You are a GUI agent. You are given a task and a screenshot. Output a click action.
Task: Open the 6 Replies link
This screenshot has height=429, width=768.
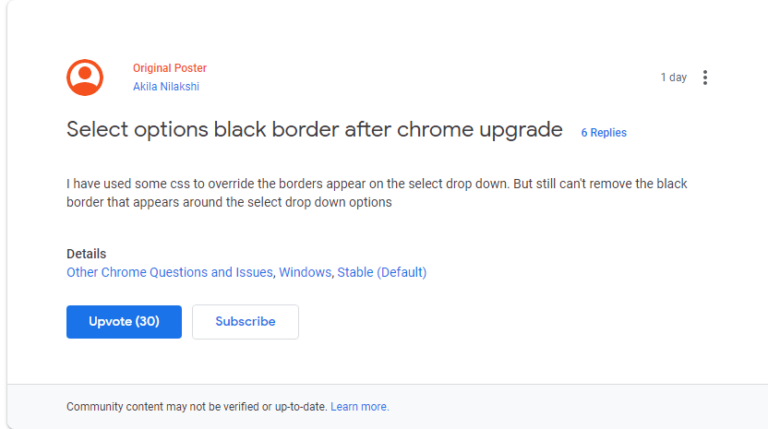pos(604,133)
